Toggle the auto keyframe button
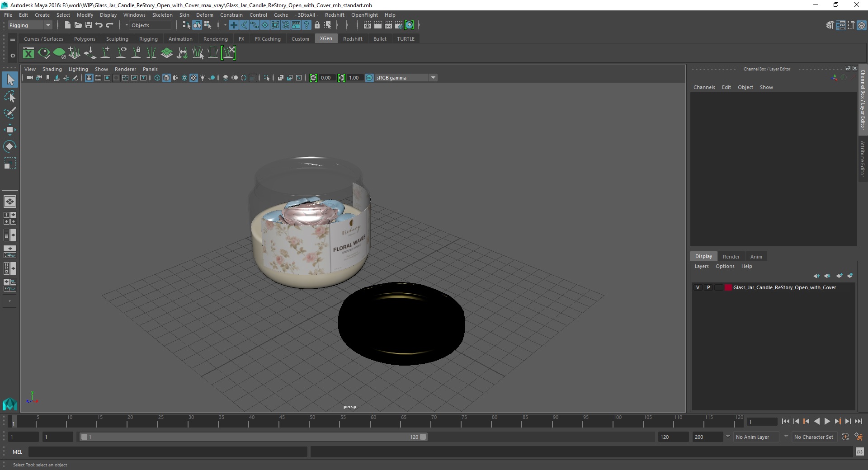The height and width of the screenshot is (470, 868). pos(845,437)
